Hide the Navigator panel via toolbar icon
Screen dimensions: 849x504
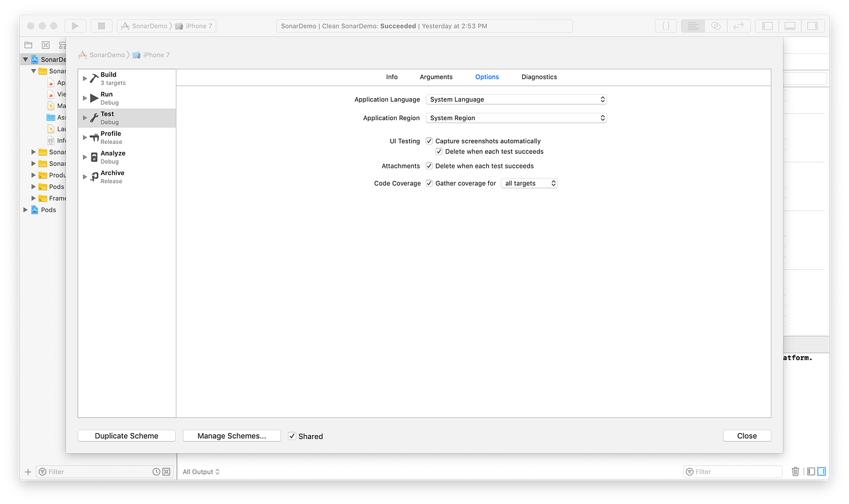coord(767,25)
